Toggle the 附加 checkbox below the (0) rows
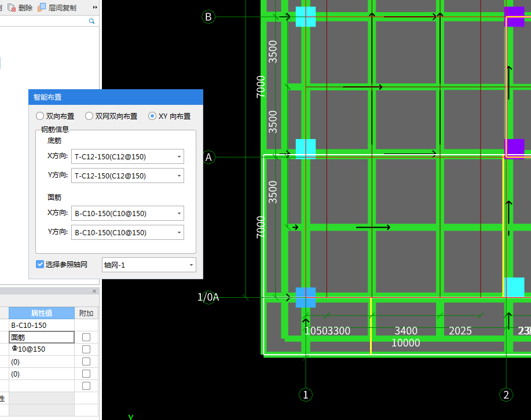The height and width of the screenshot is (420, 531). 86,386
